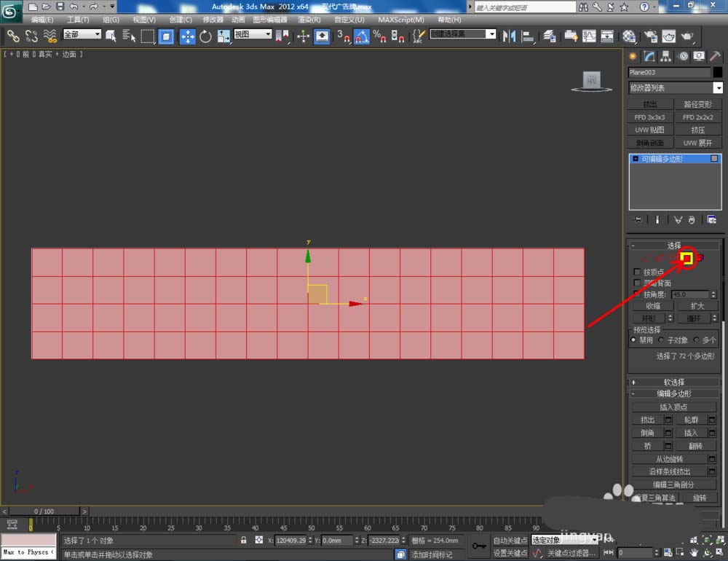The height and width of the screenshot is (561, 728).
Task: Click the black object color swatch
Action: pos(718,72)
